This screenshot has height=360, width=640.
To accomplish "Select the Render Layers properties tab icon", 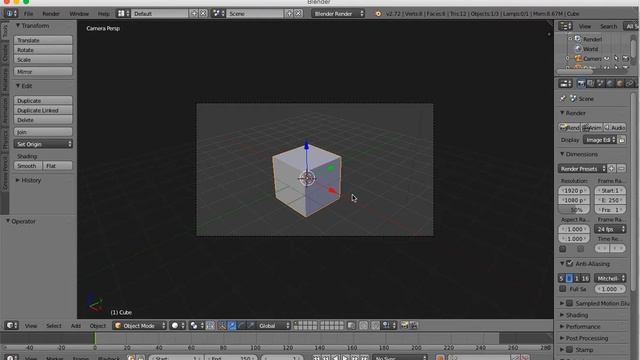I will pos(591,83).
